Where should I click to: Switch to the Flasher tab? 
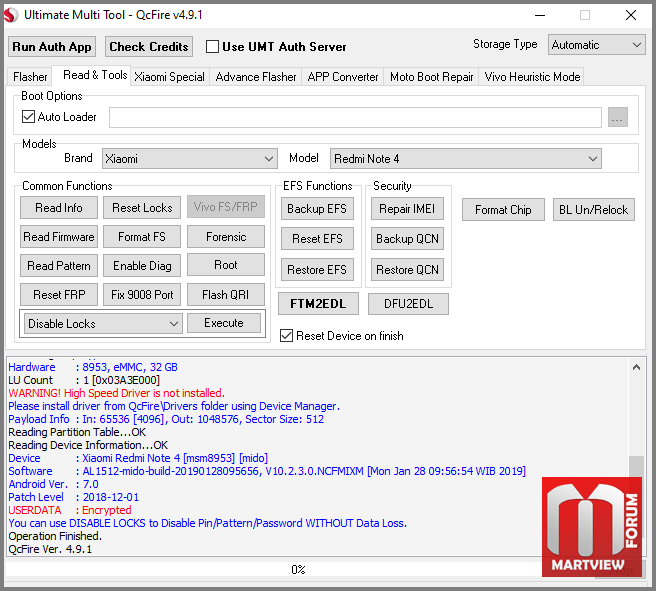tap(30, 77)
